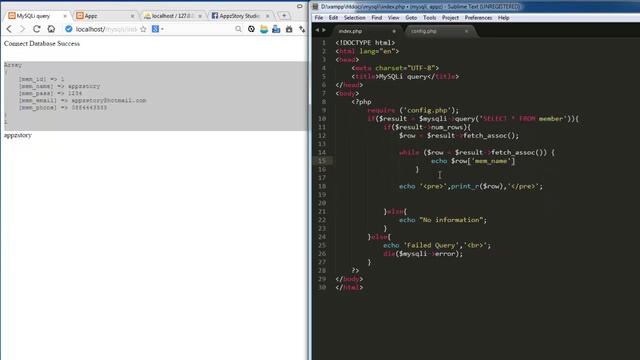Click the black circular extension icon

click(x=251, y=29)
